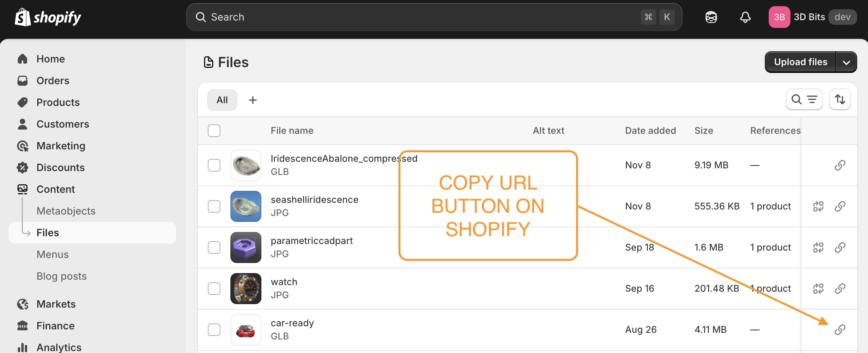Screen dimensions: 868x353
Task: Open Blog posts under Content
Action: [61, 276]
